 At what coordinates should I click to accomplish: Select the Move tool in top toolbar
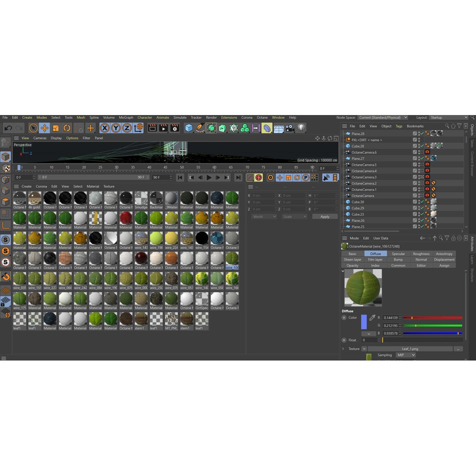click(45, 128)
